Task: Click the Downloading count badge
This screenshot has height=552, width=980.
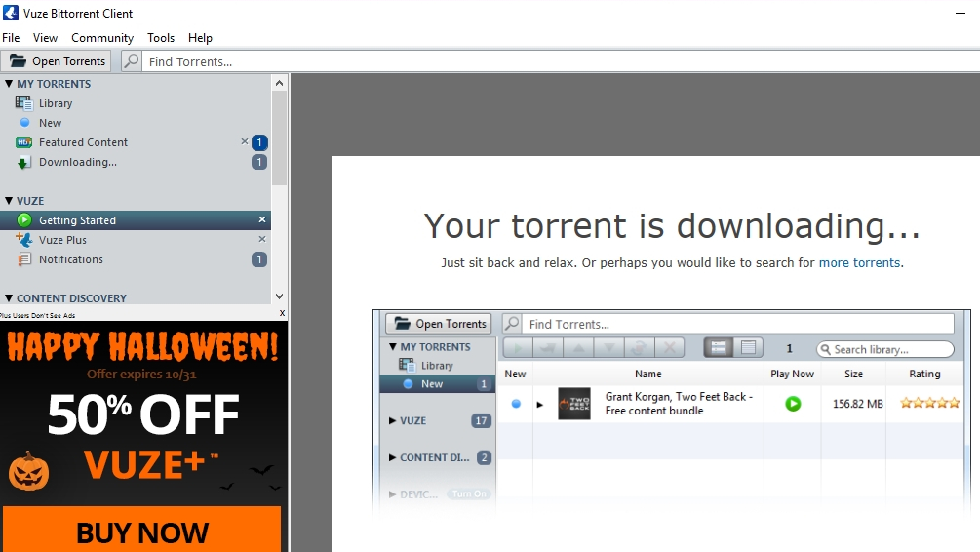Action: pyautogui.click(x=259, y=162)
